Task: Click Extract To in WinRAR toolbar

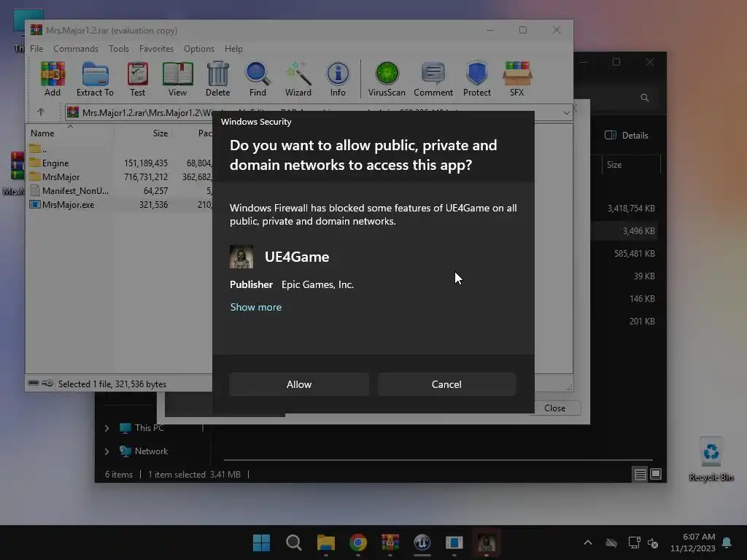Action: tap(95, 79)
